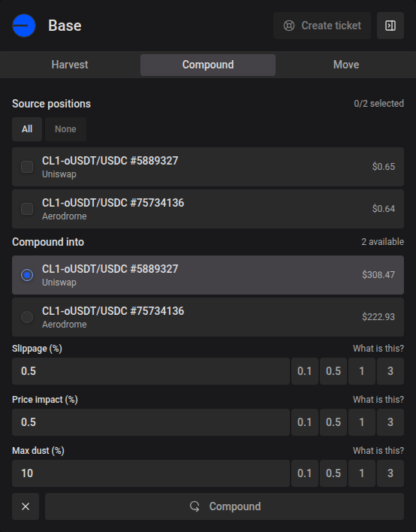Click the '0/2 selected' counter text
The width and height of the screenshot is (416, 532).
[x=378, y=104]
